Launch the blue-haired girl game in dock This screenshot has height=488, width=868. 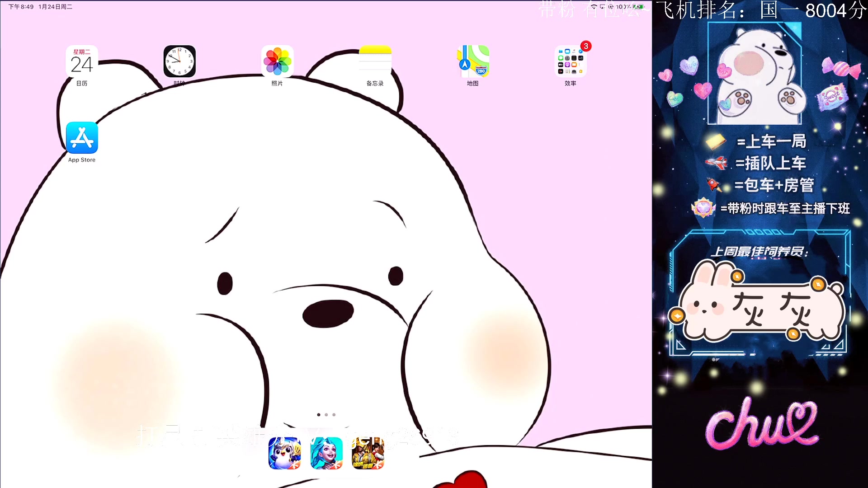(x=326, y=453)
